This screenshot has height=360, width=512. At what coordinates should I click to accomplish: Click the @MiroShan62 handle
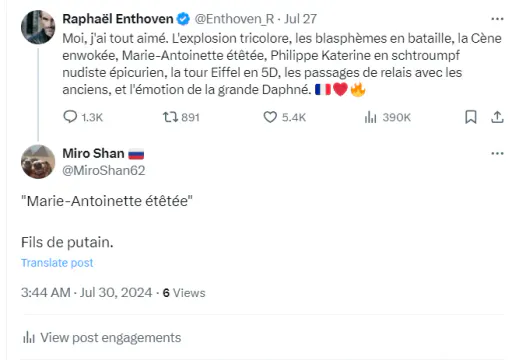pyautogui.click(x=104, y=171)
